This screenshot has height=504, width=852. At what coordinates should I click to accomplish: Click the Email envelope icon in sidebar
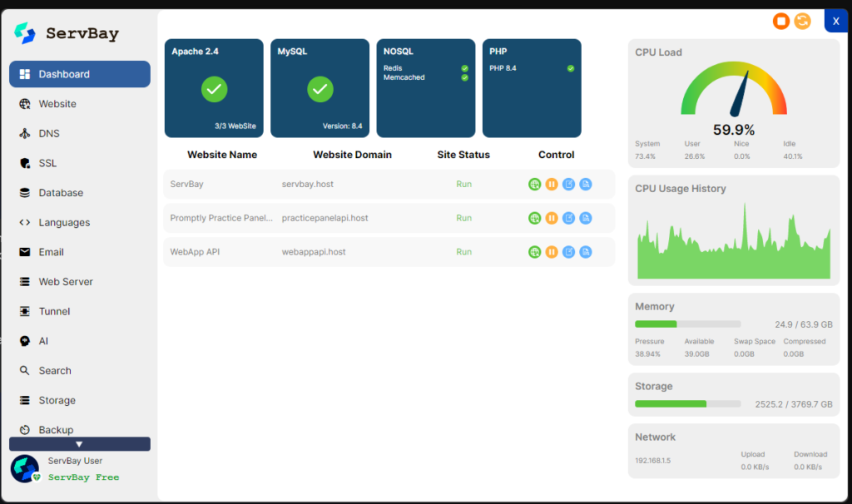pyautogui.click(x=24, y=252)
